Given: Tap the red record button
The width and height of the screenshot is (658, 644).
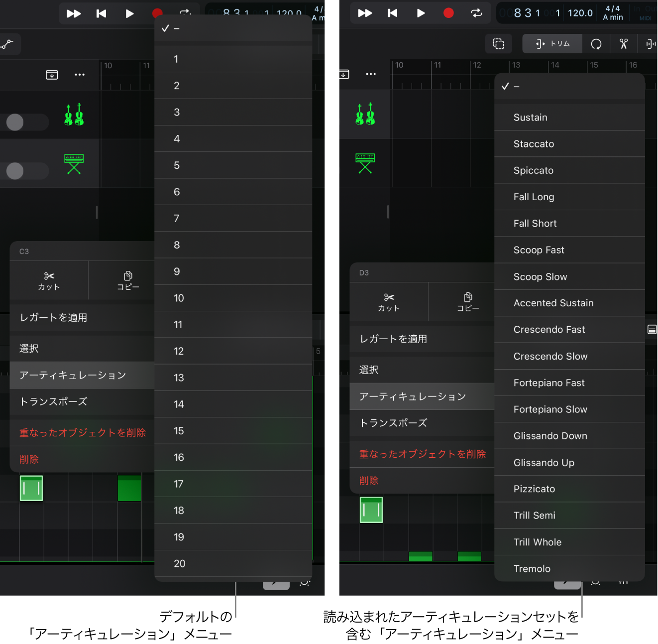Looking at the screenshot, I should [x=157, y=13].
